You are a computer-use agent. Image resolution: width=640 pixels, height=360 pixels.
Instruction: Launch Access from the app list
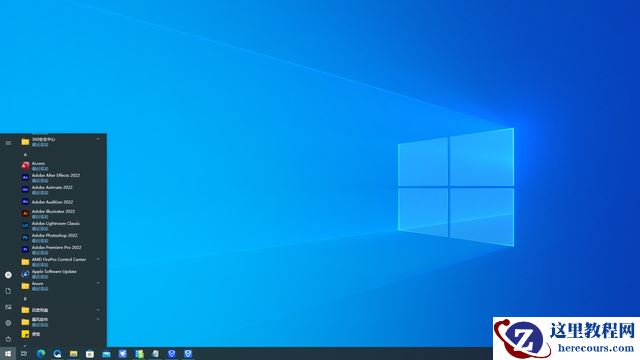(61, 165)
